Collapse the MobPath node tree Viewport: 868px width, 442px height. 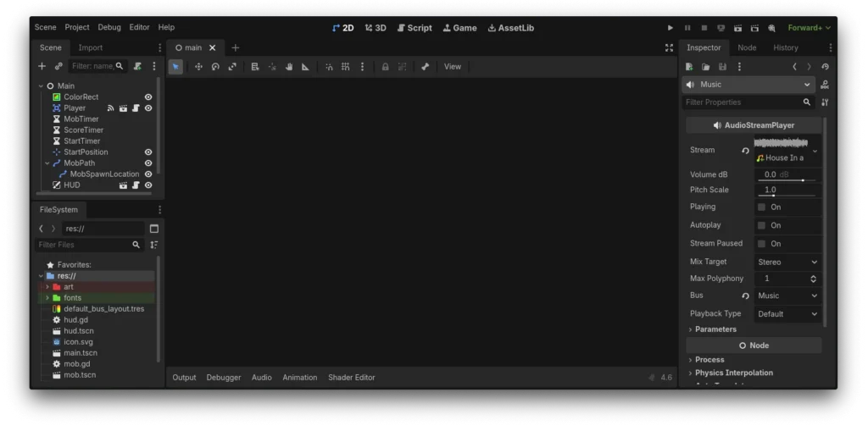tap(47, 163)
